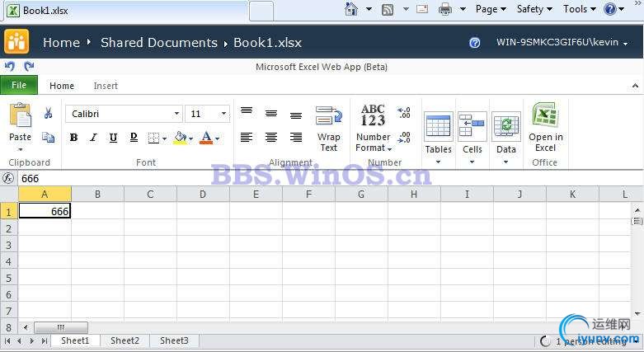Viewport: 644px width, 352px height.
Task: Click the Align Text Left icon
Action: pyautogui.click(x=247, y=137)
